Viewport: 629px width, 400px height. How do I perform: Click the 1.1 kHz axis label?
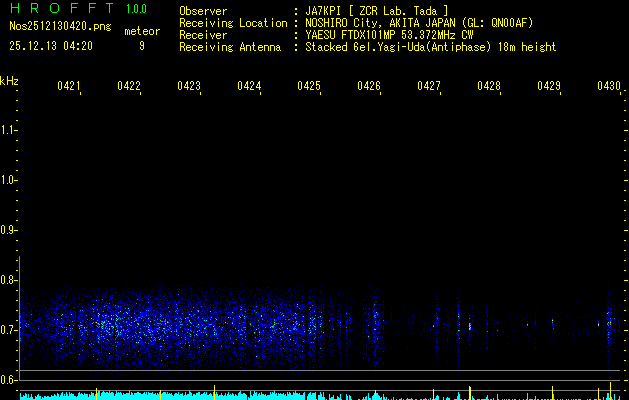tap(9, 130)
